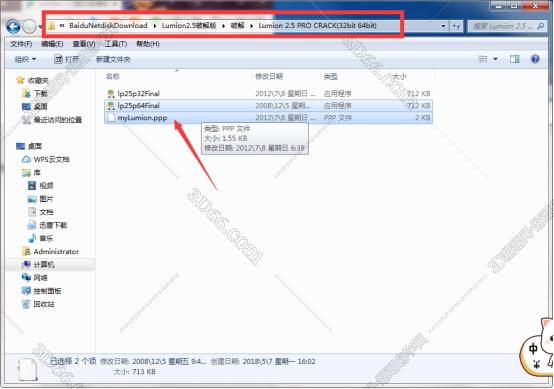Click the 新建文件夹 button
The image size is (554, 389).
click(x=113, y=59)
